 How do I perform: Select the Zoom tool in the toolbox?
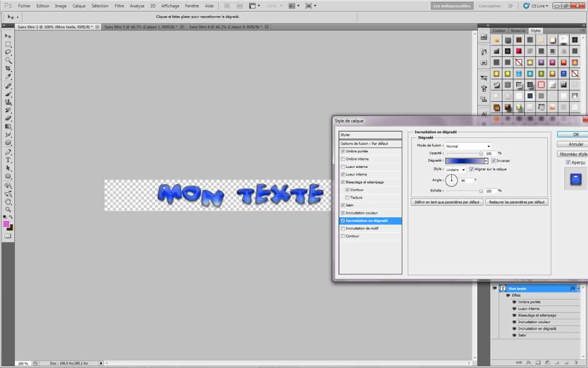coord(8,209)
